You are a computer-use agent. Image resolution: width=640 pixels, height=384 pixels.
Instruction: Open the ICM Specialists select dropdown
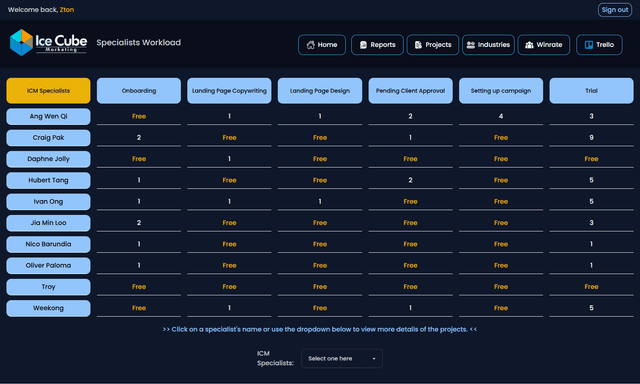coord(342,358)
